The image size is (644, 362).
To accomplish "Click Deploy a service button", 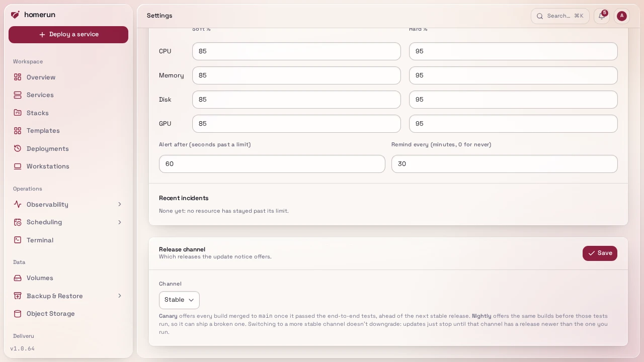I will (68, 35).
